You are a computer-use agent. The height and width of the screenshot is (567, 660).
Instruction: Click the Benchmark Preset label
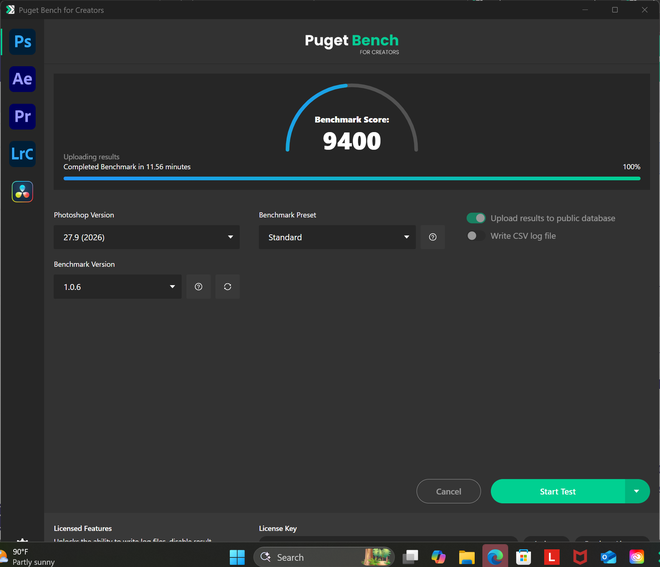(x=287, y=215)
